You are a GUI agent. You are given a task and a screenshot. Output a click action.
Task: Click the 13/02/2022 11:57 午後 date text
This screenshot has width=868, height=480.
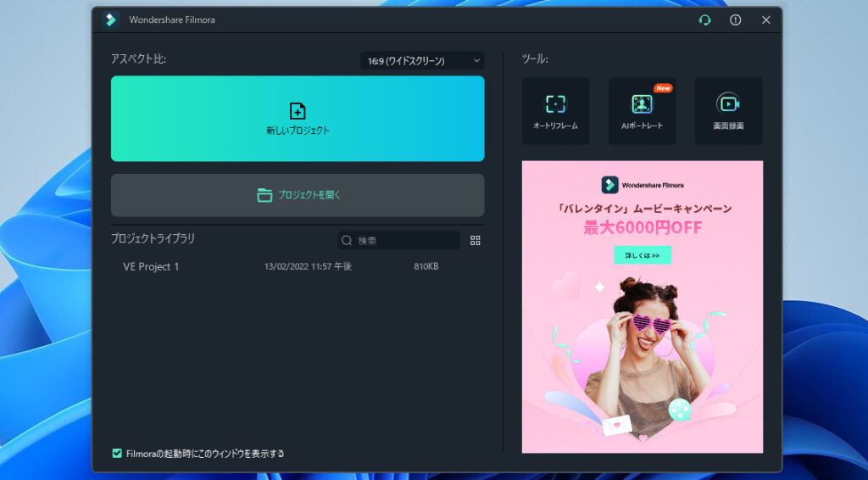(308, 266)
